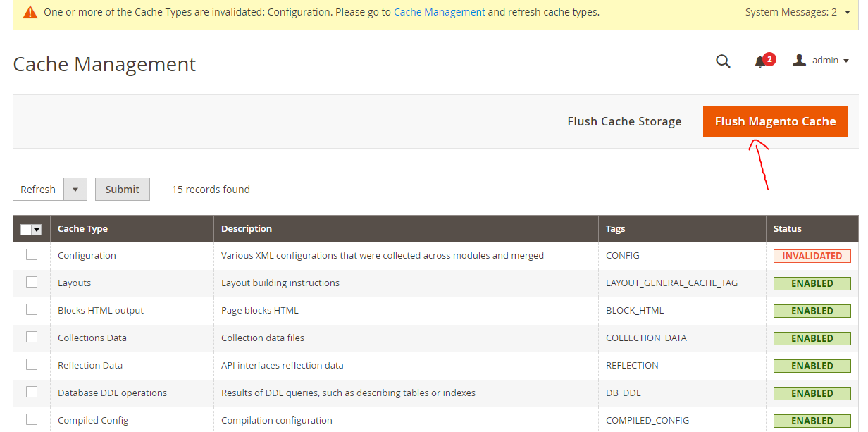Click the admin user avatar icon
Viewport: 868px width, 432px height.
pos(799,61)
